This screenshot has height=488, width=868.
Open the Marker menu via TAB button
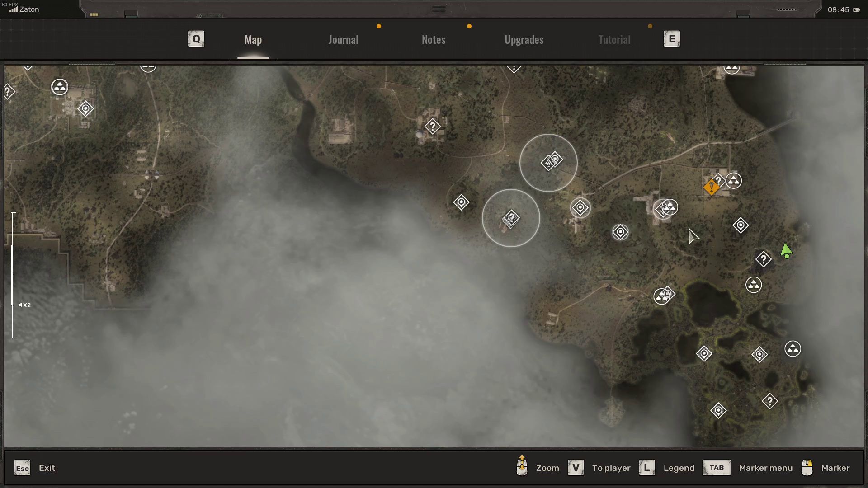(x=716, y=468)
